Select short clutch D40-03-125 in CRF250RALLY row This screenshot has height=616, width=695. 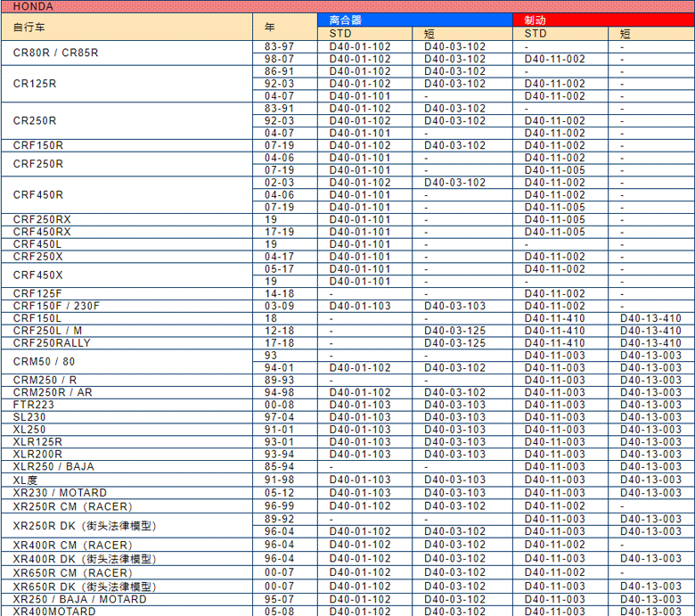[454, 343]
